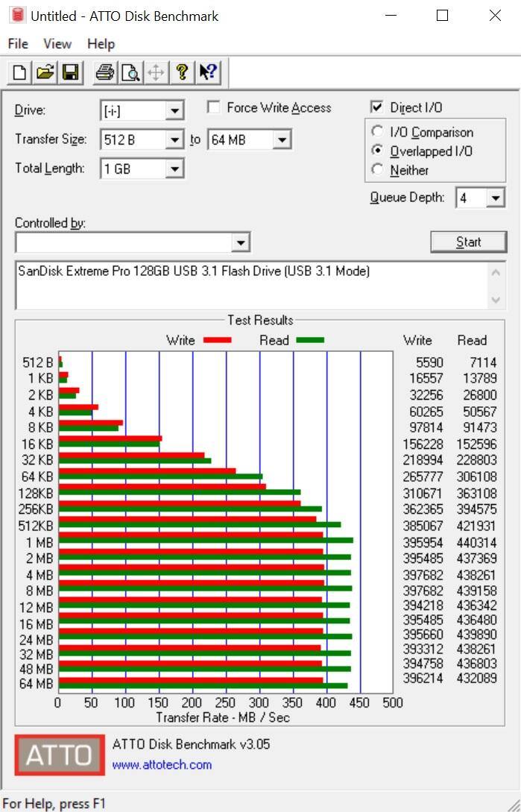Click the Test Results group title
Image resolution: width=521 pixels, height=812 pixels.
260,320
